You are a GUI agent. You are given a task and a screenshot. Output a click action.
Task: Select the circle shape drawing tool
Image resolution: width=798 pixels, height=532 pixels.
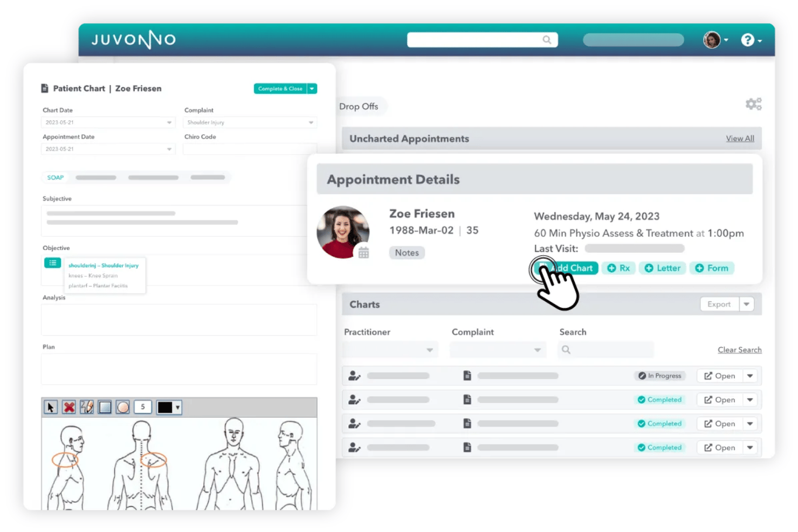pyautogui.click(x=123, y=407)
